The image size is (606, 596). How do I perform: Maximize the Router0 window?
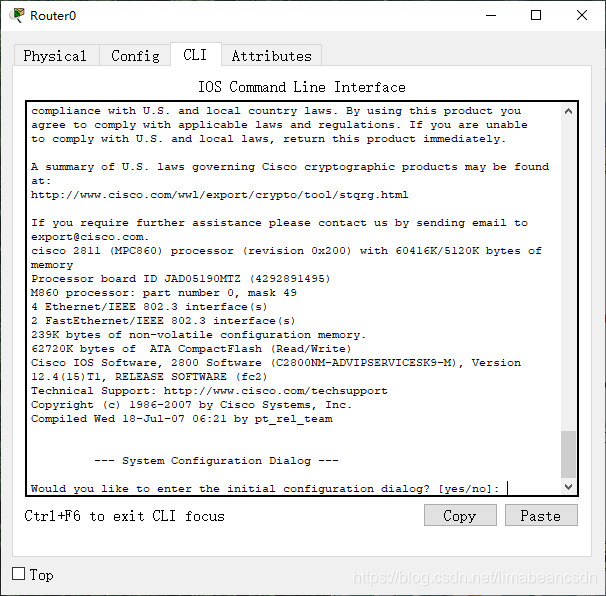click(x=536, y=15)
